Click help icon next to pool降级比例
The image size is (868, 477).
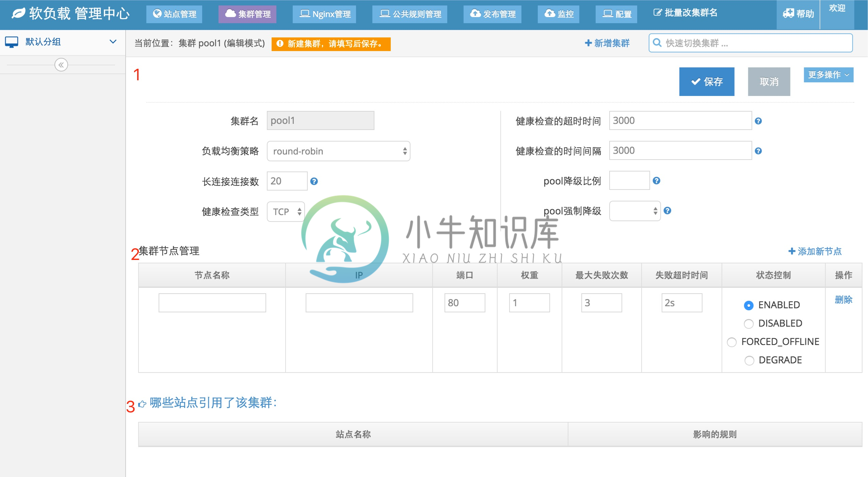(656, 181)
